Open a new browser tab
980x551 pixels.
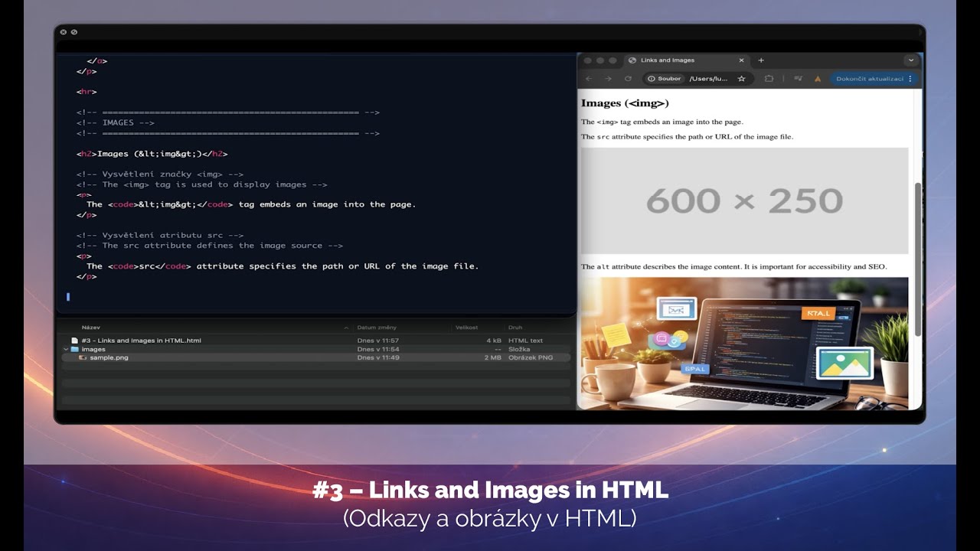click(761, 60)
